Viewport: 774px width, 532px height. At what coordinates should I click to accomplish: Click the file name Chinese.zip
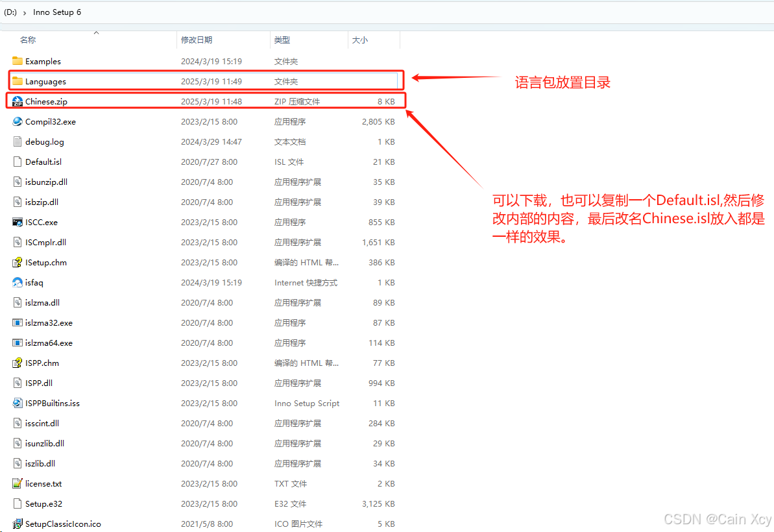point(47,102)
